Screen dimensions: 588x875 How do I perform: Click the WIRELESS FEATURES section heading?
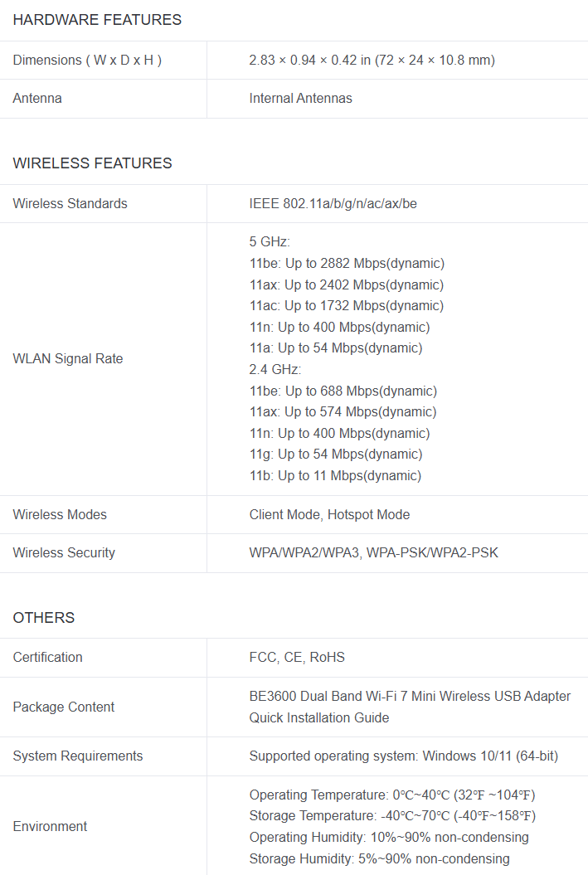point(92,163)
